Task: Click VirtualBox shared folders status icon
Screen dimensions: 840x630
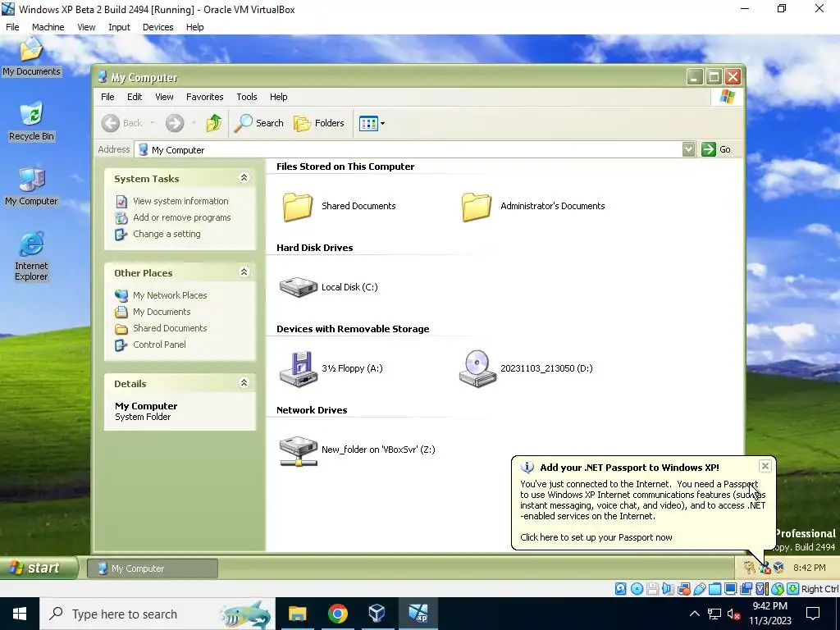Action: click(x=714, y=589)
